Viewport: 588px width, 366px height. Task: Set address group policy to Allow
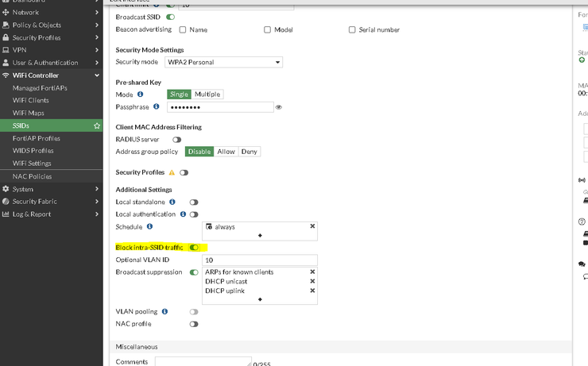coord(226,152)
